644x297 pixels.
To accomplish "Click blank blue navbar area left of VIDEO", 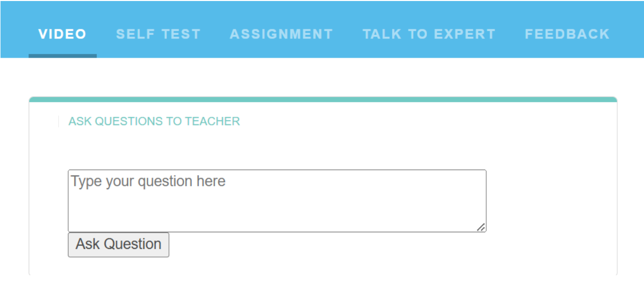I will click(x=14, y=34).
